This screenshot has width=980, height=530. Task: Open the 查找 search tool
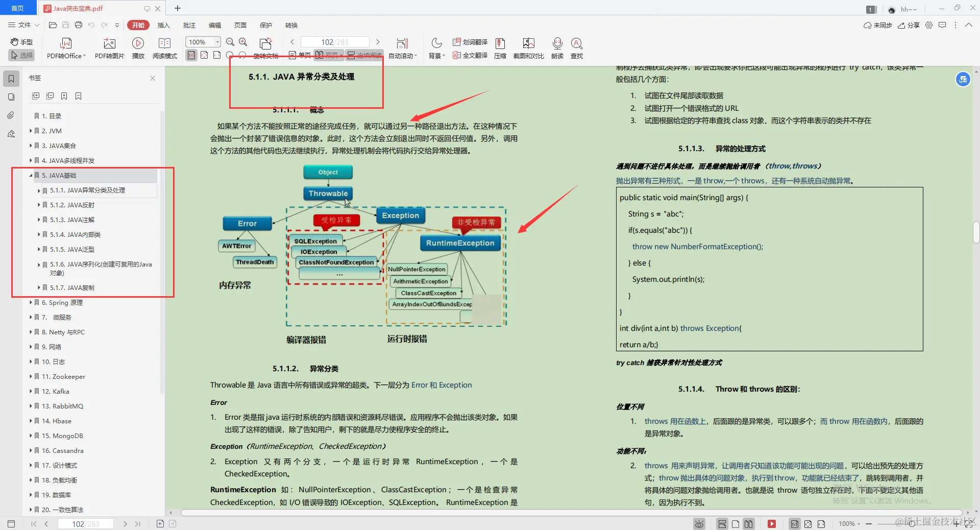tap(576, 47)
